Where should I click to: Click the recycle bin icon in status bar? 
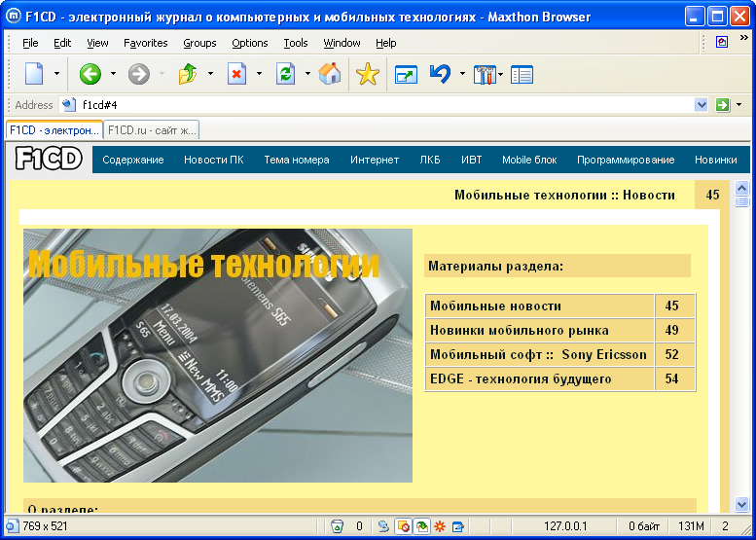pos(338,526)
